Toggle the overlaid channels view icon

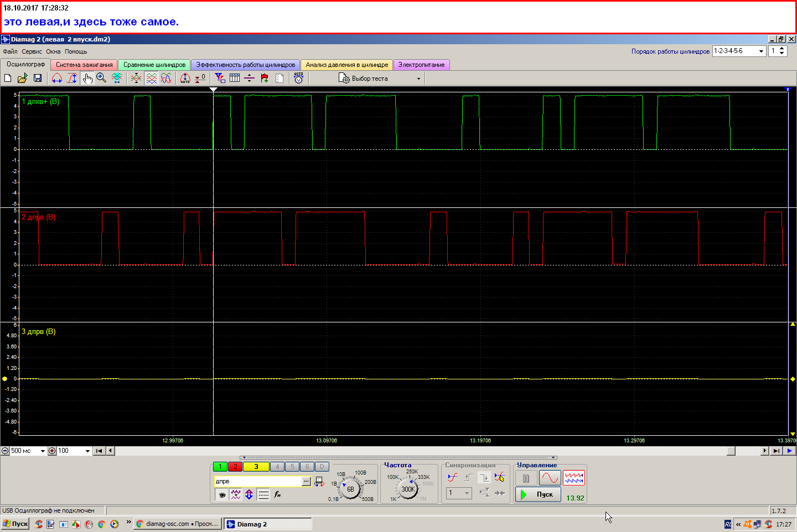[136, 79]
